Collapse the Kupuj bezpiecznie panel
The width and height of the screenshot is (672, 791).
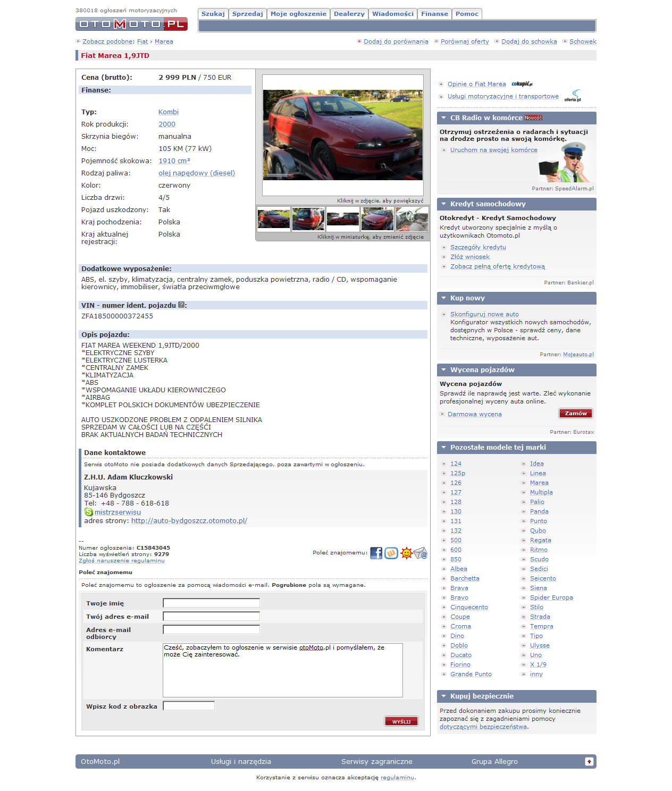tap(443, 696)
